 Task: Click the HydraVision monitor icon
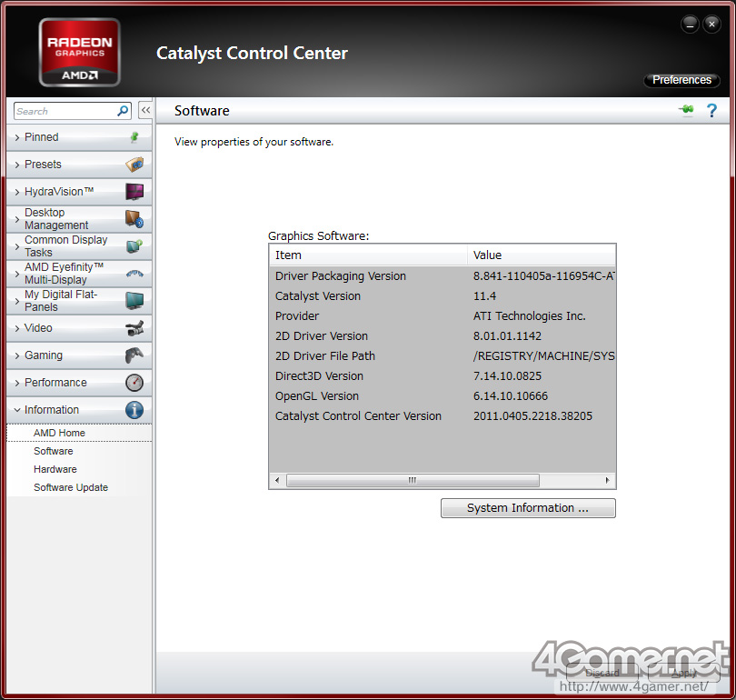134,192
